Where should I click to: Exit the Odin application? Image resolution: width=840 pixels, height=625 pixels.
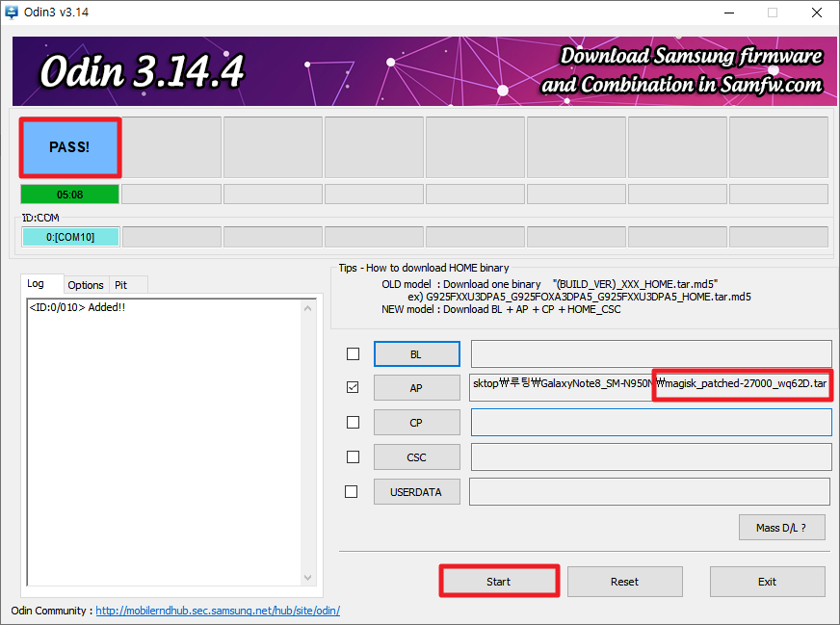[767, 581]
